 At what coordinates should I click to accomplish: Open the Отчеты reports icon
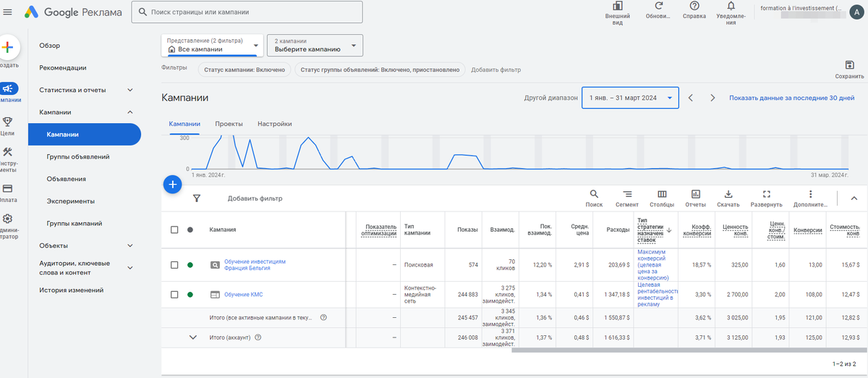click(x=695, y=194)
